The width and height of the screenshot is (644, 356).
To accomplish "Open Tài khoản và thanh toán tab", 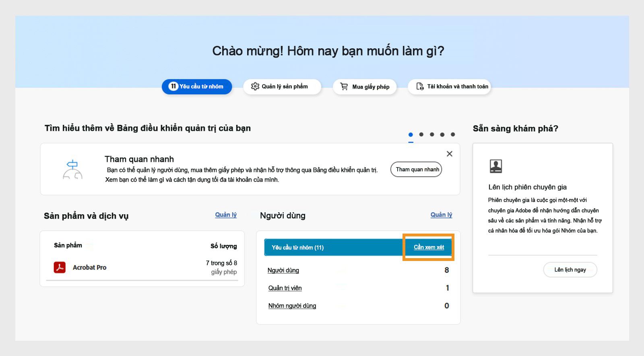I will 449,87.
